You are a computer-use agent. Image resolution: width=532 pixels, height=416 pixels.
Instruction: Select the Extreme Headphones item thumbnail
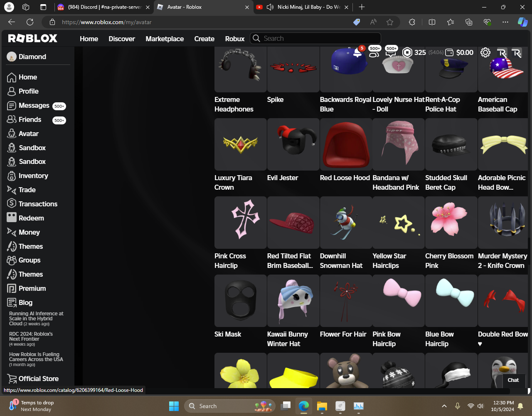[240, 69]
